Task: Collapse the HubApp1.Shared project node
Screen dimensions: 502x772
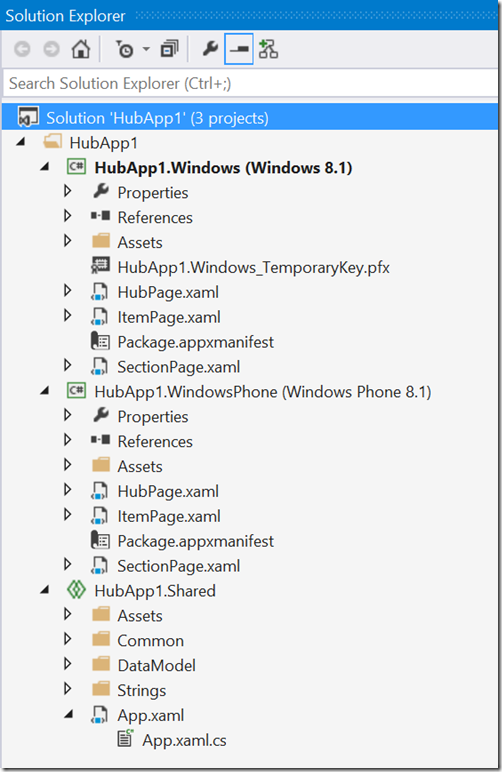Action: 45,590
